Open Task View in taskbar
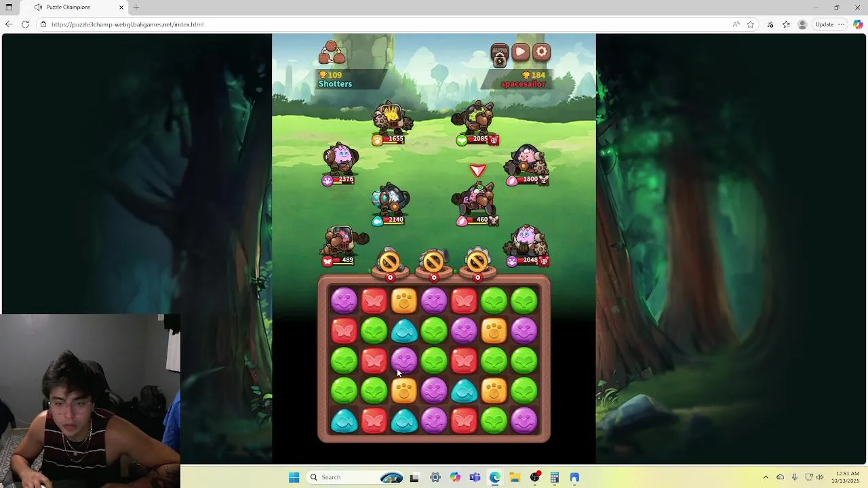This screenshot has height=488, width=868. [x=414, y=477]
